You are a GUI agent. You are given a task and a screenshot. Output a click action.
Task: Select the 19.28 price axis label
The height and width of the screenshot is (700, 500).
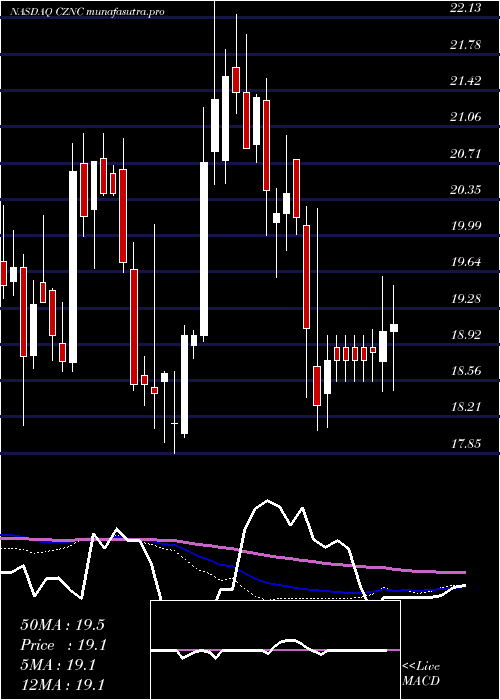coord(466,298)
